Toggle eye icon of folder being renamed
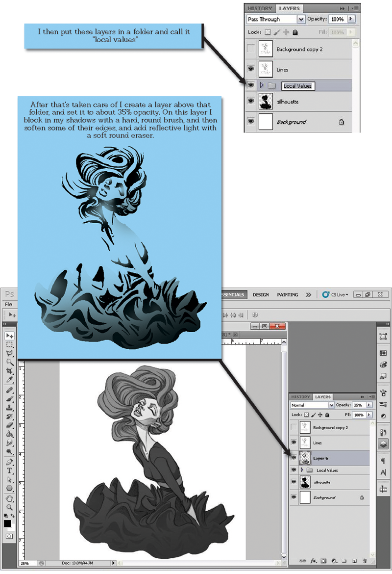 coord(251,85)
